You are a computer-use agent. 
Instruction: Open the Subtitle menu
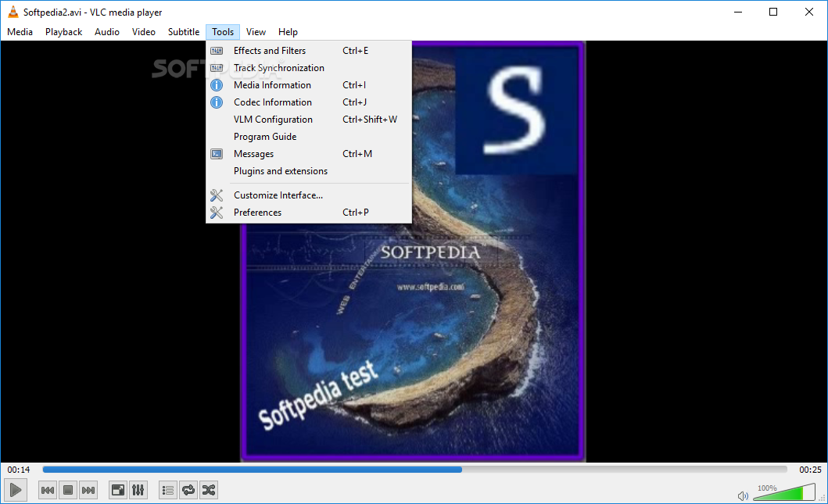183,32
